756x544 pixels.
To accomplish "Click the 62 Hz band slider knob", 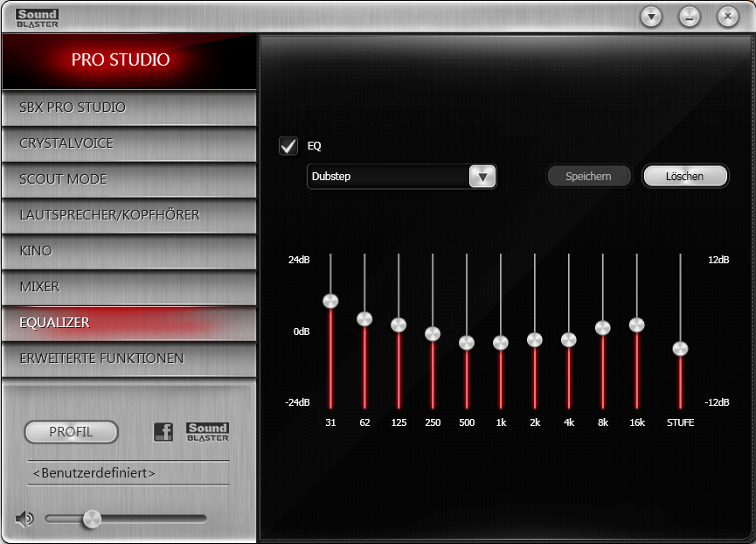I will tap(364, 318).
